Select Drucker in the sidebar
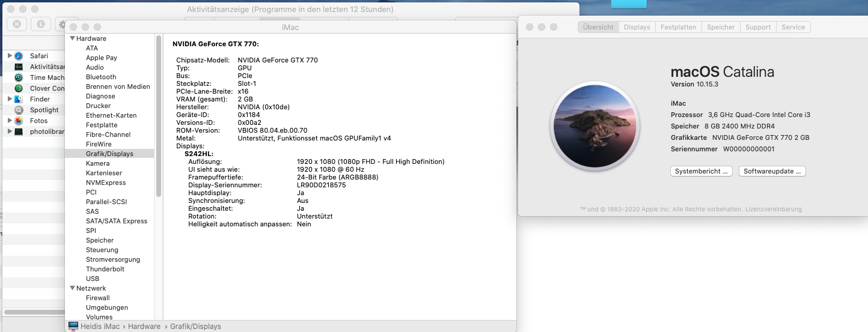The image size is (868, 332). [98, 106]
